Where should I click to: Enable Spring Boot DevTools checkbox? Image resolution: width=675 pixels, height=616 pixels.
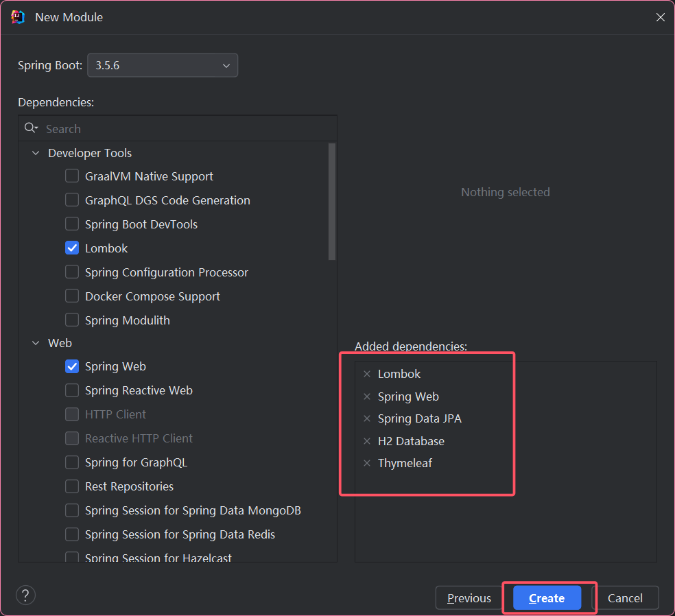tap(72, 224)
